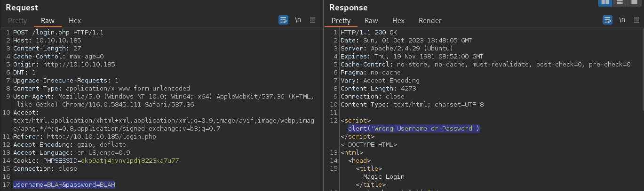Click the alert('Wrong Username or Password') line
644x191 pixels.
[414, 128]
